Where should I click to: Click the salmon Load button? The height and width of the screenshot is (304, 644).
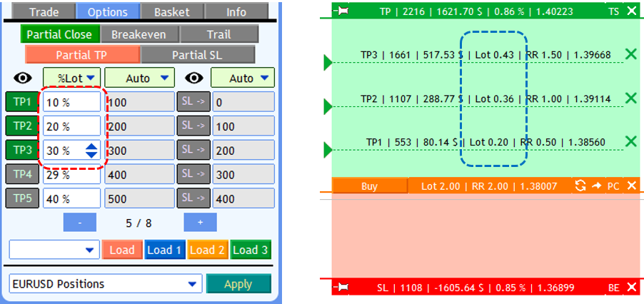122,250
